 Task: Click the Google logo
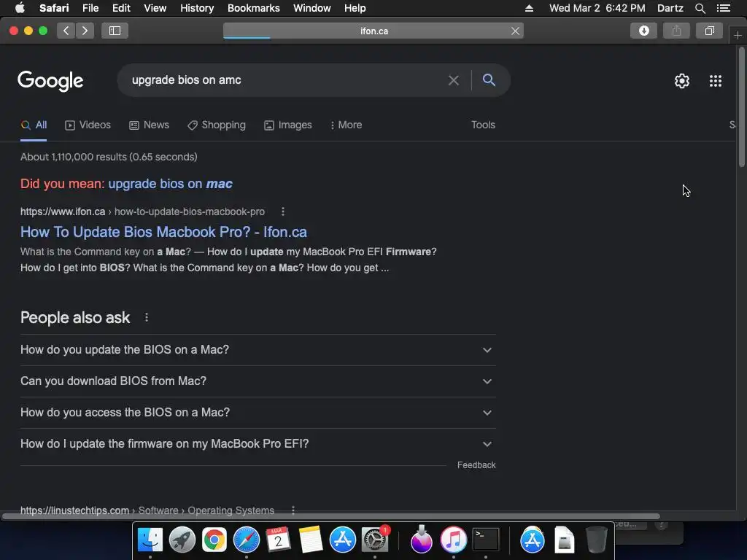click(50, 81)
